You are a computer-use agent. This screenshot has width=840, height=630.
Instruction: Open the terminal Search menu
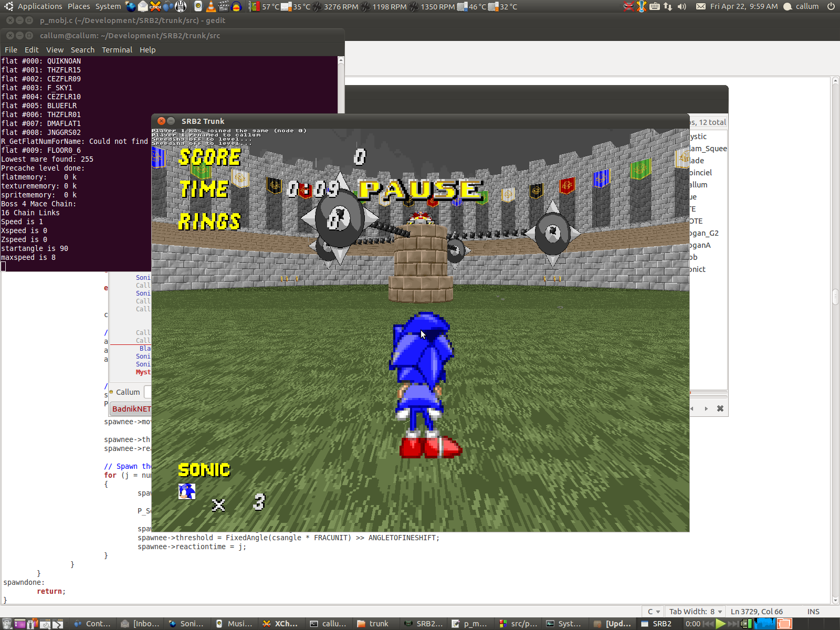coord(82,50)
